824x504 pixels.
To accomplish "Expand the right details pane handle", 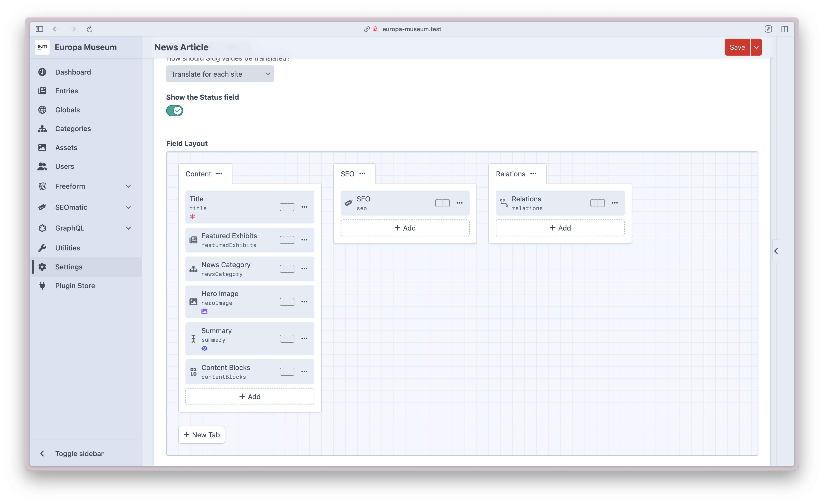I will click(x=776, y=251).
